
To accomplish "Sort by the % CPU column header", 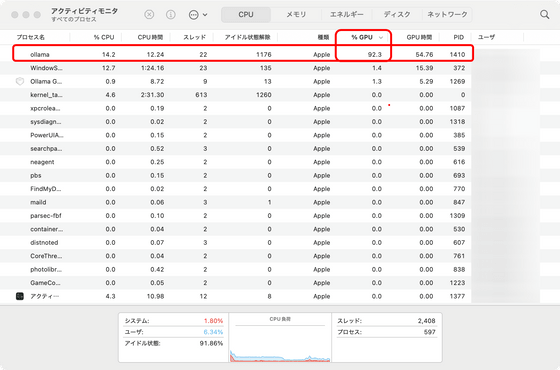I will (x=104, y=37).
